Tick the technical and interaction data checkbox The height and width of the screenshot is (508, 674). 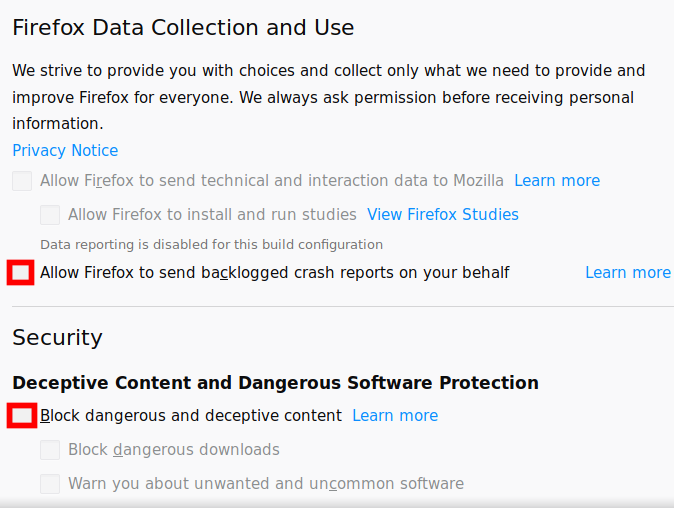pos(22,181)
